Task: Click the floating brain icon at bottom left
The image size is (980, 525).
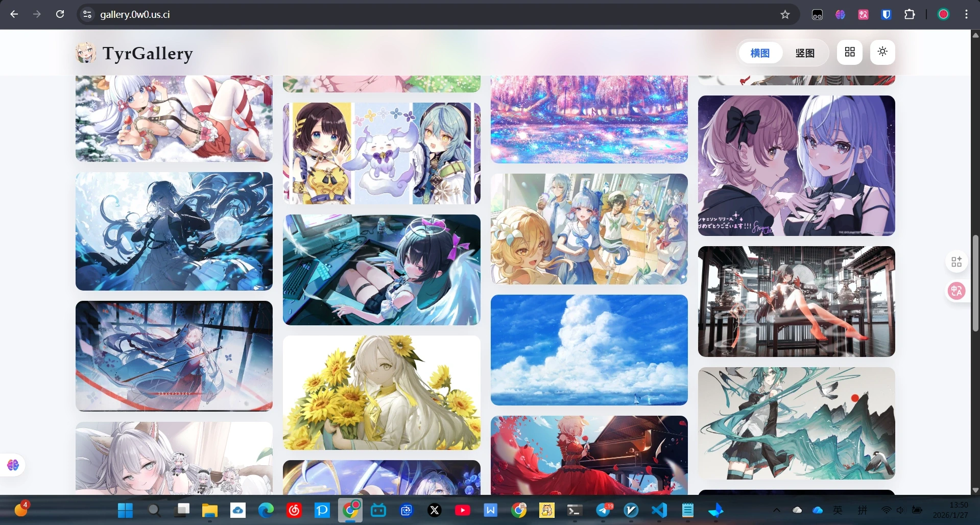Action: pyautogui.click(x=13, y=465)
